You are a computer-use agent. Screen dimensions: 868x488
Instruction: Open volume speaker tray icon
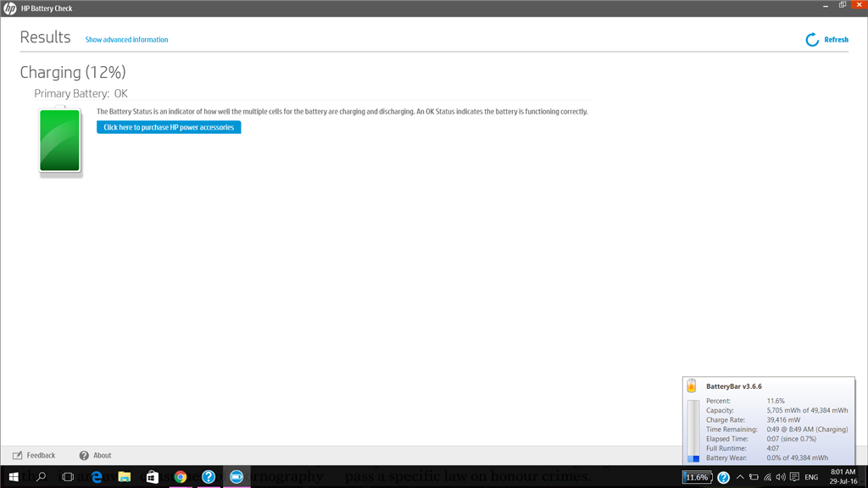pos(781,477)
